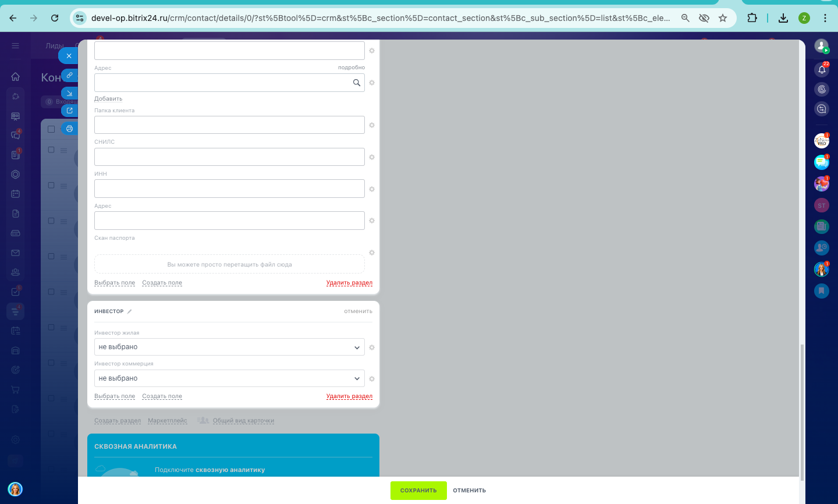The height and width of the screenshot is (504, 838).
Task: Open settings gear for СНИЛС field
Action: (x=372, y=157)
